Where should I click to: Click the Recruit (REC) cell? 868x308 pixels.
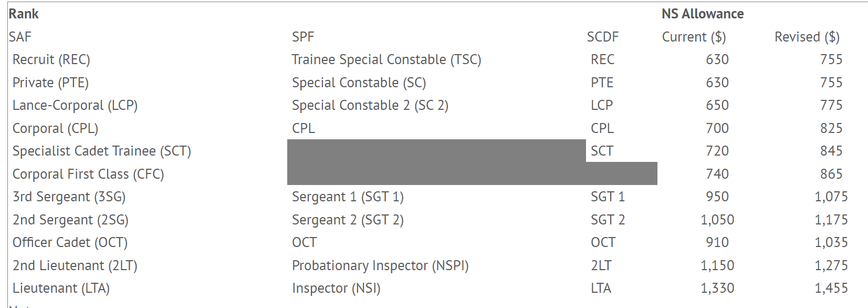click(x=51, y=60)
